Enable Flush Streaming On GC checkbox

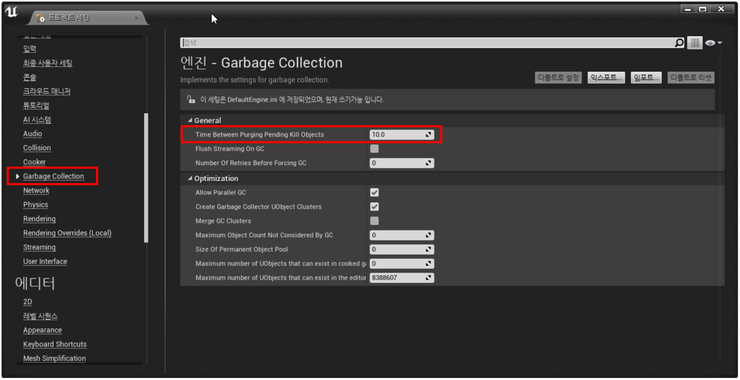tap(374, 149)
